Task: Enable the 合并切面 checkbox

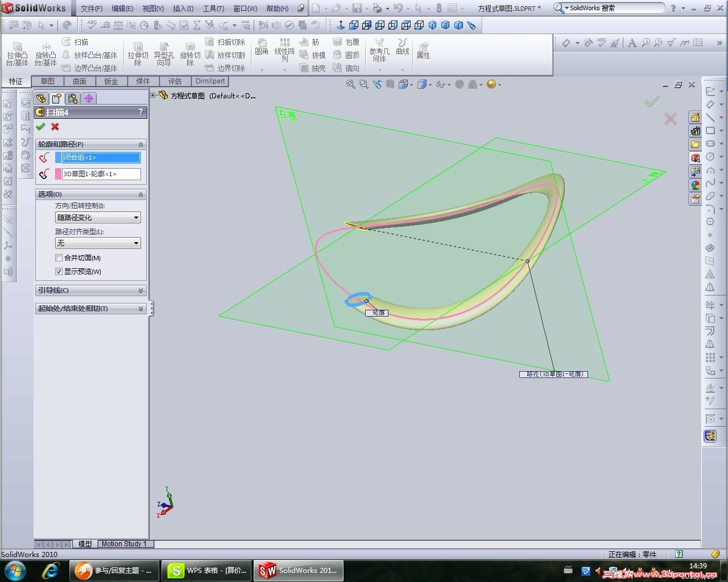Action: tap(59, 258)
